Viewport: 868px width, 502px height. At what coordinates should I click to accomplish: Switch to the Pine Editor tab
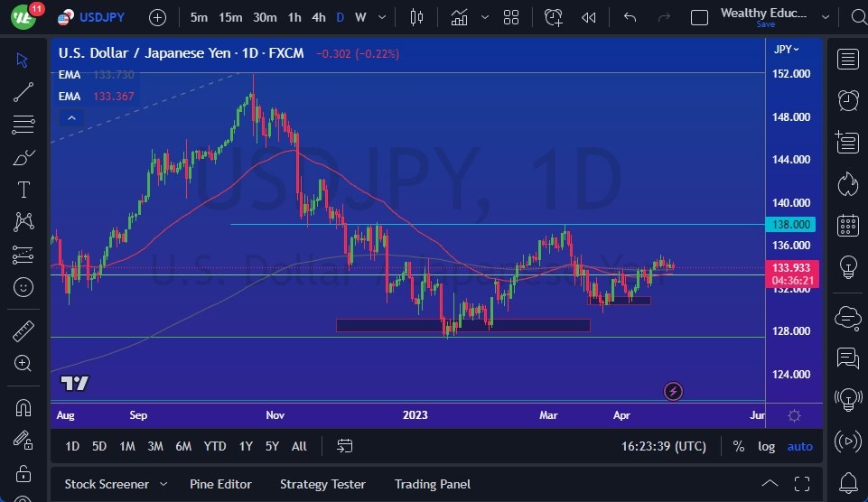(220, 484)
